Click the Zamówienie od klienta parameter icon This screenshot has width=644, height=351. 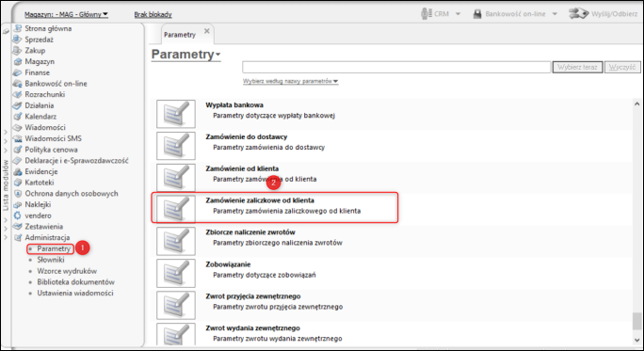coord(176,177)
